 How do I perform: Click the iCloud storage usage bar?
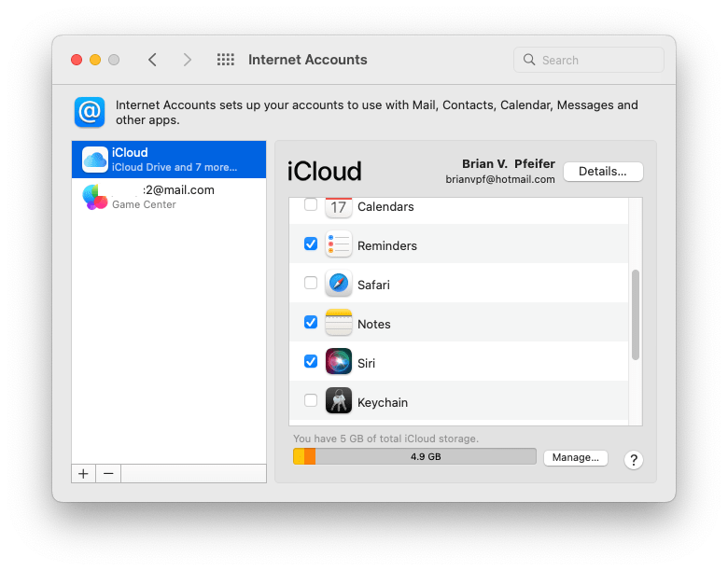[414, 457]
